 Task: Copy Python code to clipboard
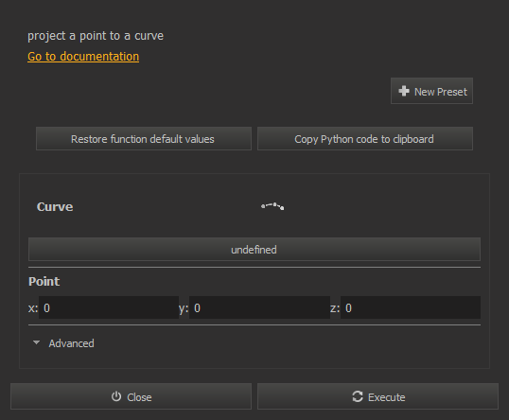point(365,139)
